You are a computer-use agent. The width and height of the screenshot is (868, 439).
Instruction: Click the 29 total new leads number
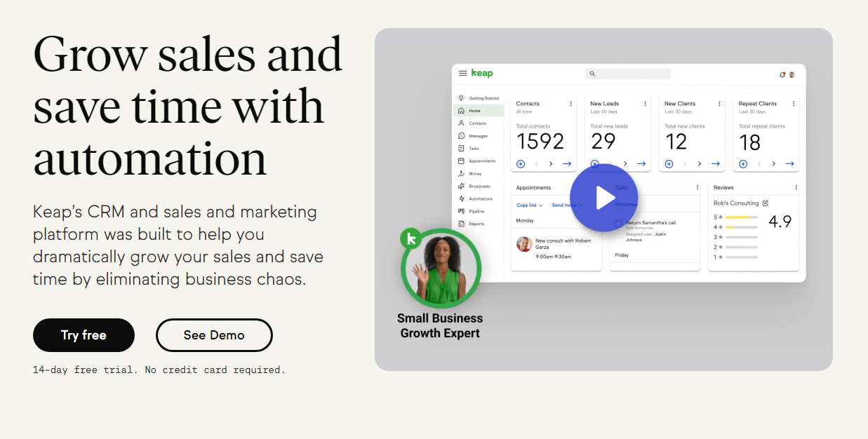(603, 142)
